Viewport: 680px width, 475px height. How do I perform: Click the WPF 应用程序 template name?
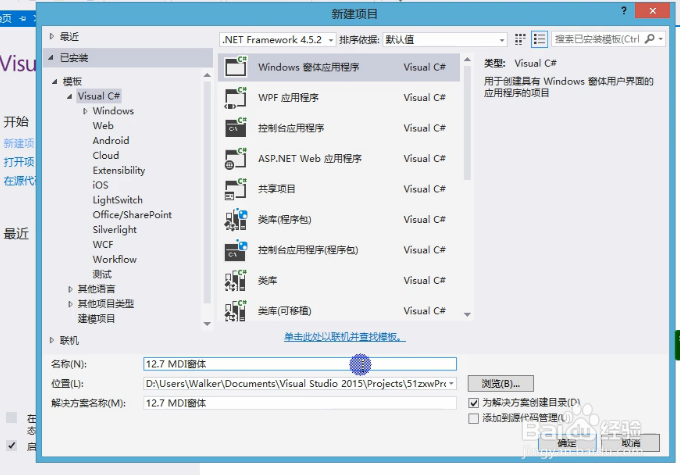pos(288,98)
